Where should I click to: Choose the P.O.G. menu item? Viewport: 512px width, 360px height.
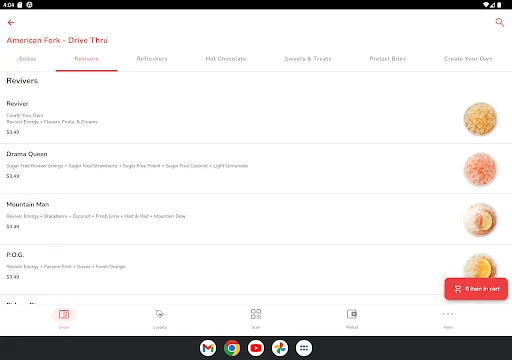(x=256, y=270)
